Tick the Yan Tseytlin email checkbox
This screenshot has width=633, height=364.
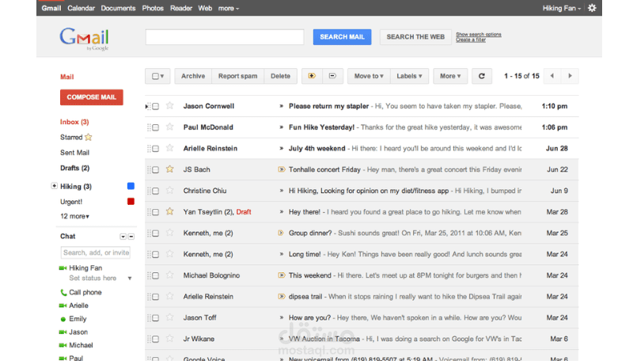[155, 212]
